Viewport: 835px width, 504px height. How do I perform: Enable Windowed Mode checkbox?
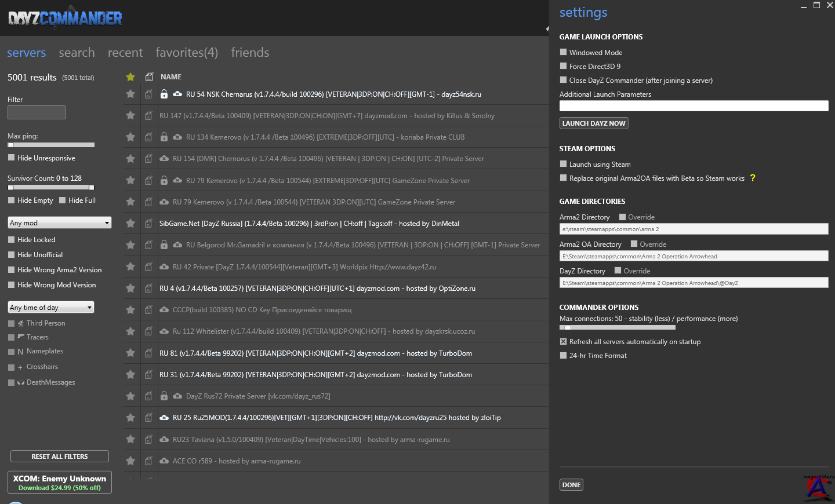point(563,52)
